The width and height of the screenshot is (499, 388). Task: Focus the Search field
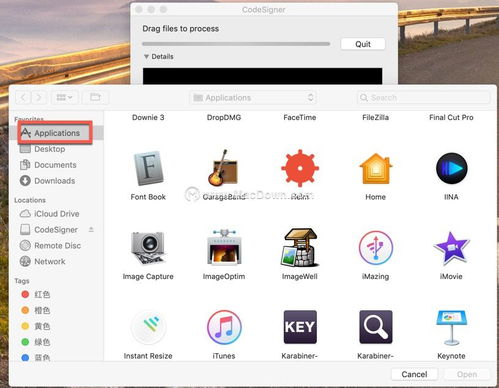(423, 98)
